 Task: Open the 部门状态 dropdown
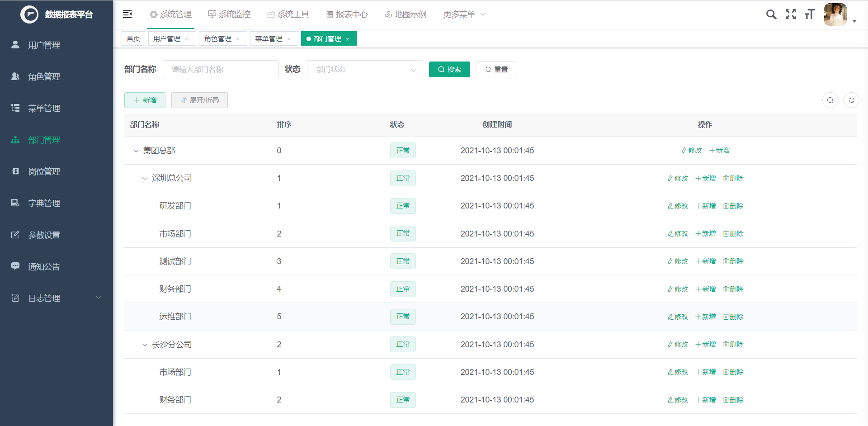click(364, 69)
